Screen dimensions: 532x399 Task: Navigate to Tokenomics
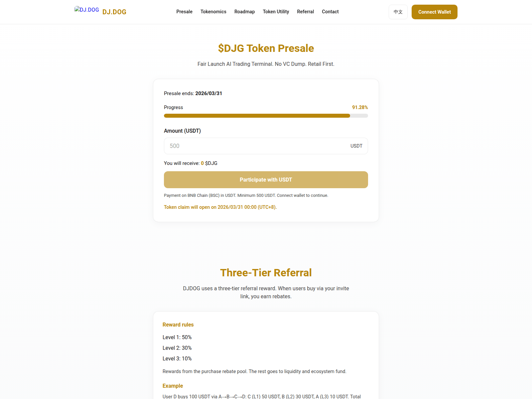[x=213, y=12]
